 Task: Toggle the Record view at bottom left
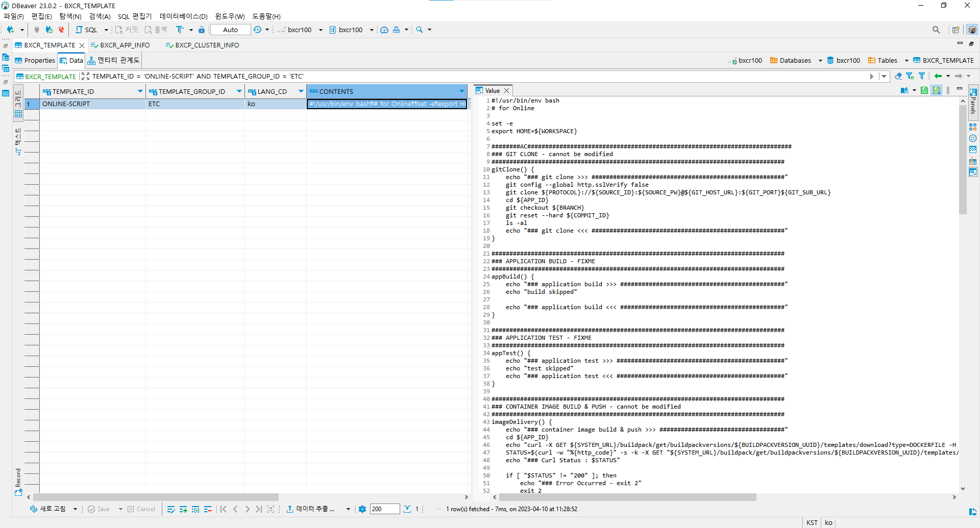(x=18, y=482)
